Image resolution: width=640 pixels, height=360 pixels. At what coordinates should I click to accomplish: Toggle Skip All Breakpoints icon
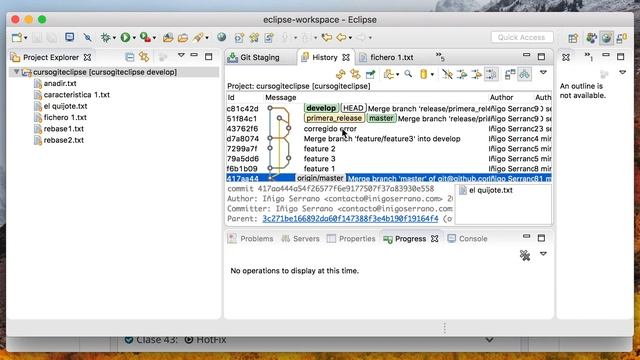(x=88, y=38)
